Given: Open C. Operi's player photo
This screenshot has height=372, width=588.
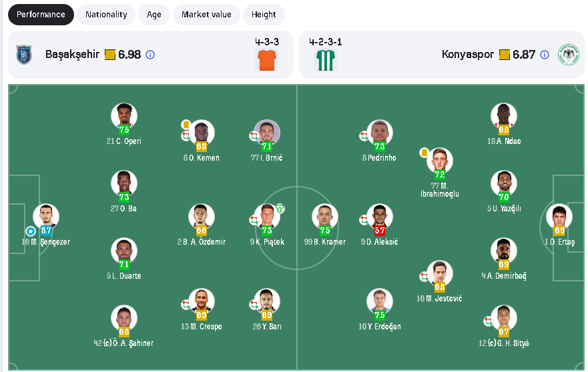Looking at the screenshot, I should pos(124,115).
